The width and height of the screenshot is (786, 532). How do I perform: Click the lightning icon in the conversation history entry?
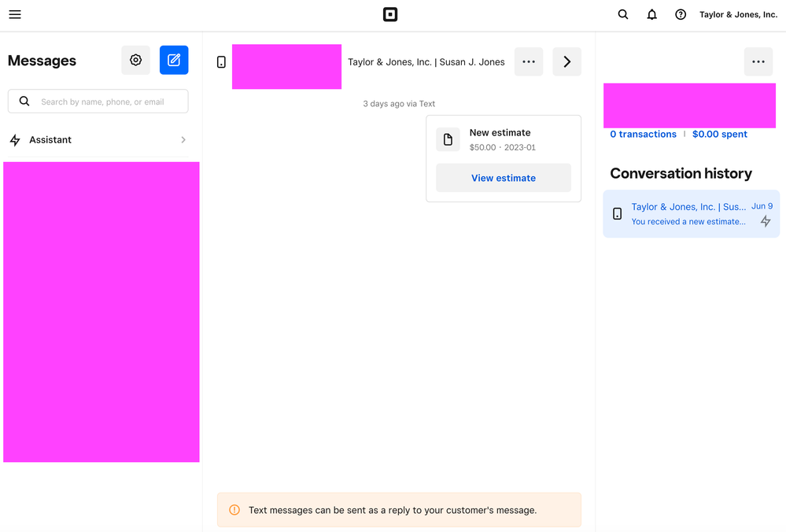[x=766, y=222]
